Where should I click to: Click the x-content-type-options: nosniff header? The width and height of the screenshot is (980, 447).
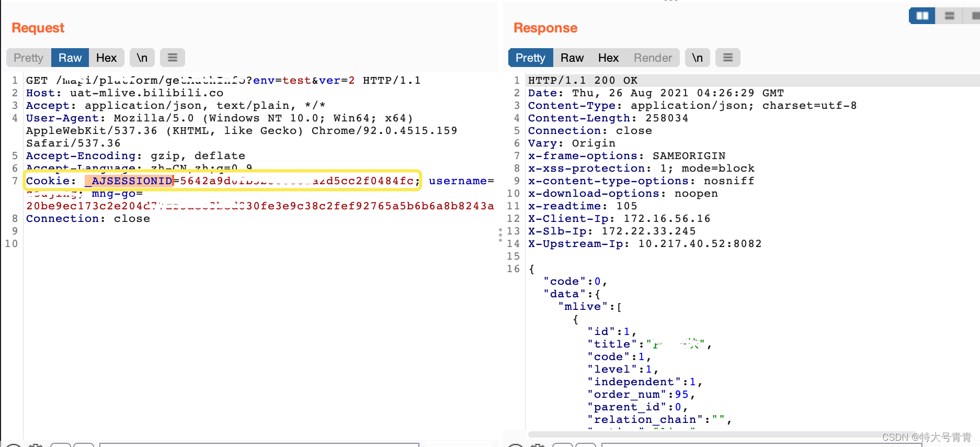pos(641,181)
